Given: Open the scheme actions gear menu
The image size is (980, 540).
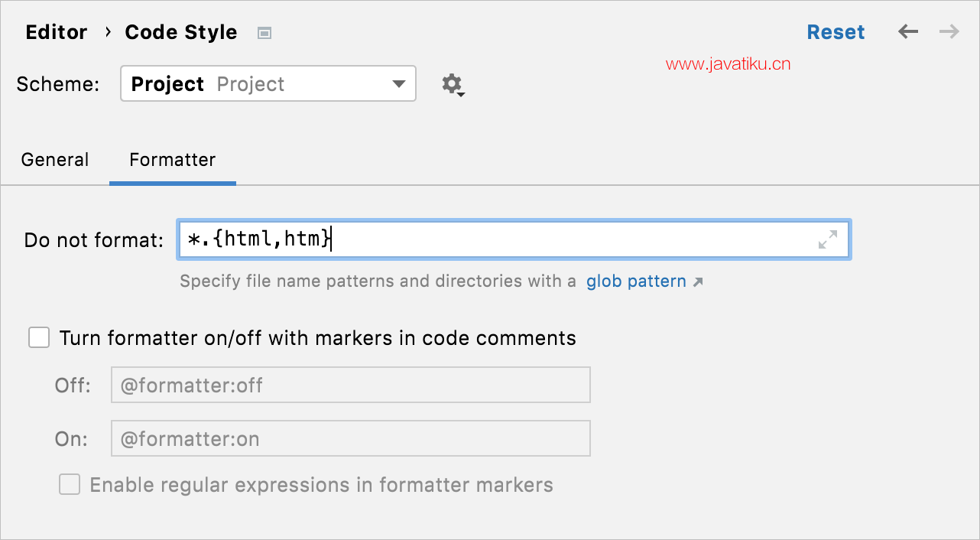Looking at the screenshot, I should point(453,84).
